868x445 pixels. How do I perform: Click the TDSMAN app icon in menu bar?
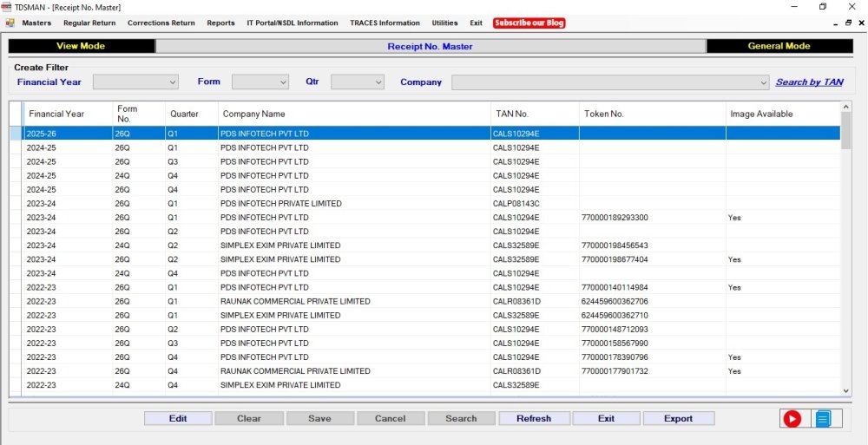tap(10, 23)
